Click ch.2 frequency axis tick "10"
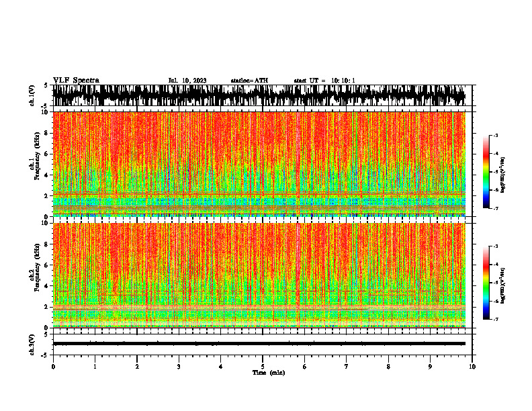532x411 pixels. pos(45,223)
